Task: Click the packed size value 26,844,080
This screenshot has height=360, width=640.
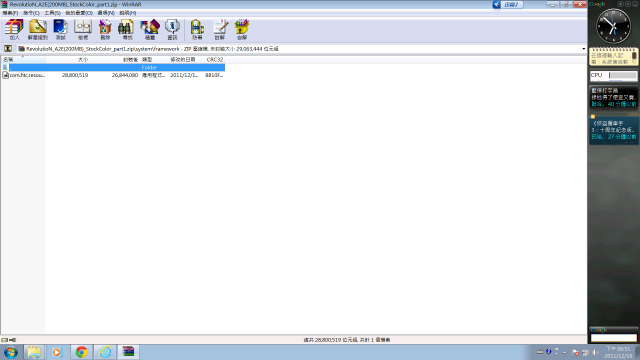Action: 124,75
